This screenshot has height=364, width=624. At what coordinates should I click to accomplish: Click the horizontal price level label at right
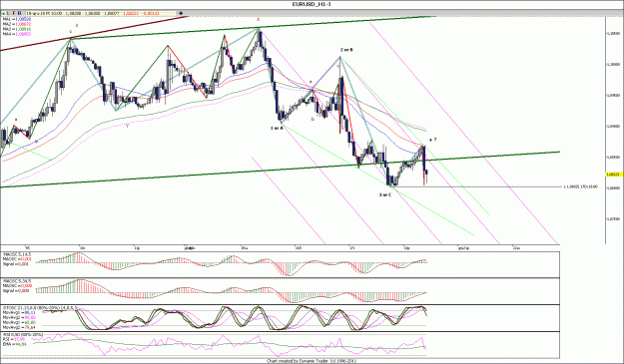click(580, 186)
